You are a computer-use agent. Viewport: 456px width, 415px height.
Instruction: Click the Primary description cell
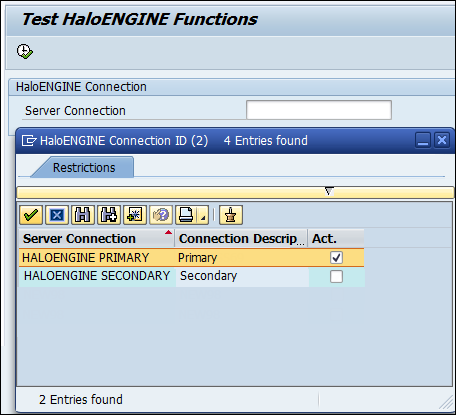242,258
